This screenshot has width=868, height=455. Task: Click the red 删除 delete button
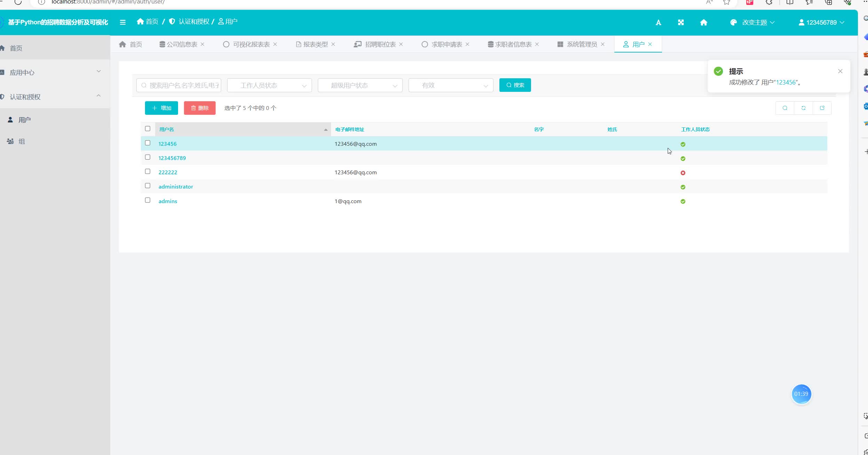200,108
